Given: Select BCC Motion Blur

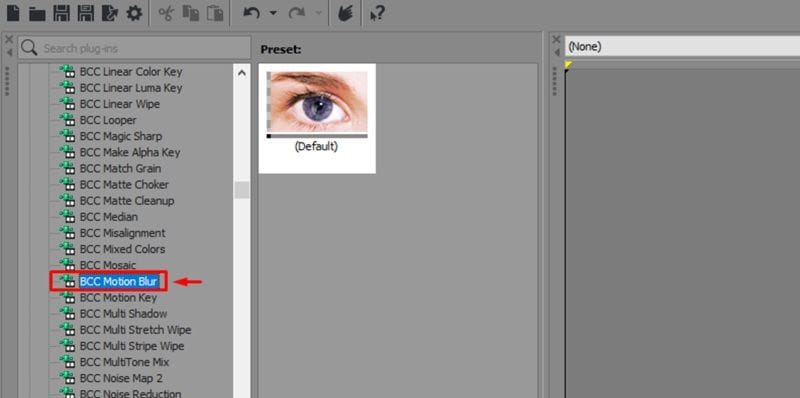Looking at the screenshot, I should tap(118, 282).
